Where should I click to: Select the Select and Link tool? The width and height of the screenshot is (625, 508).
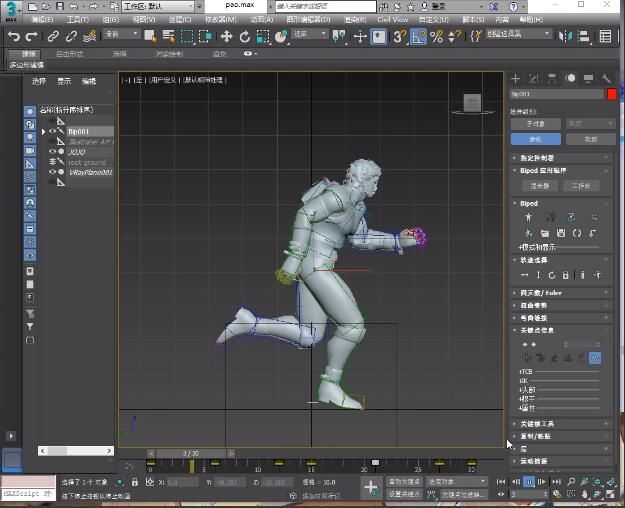point(53,37)
